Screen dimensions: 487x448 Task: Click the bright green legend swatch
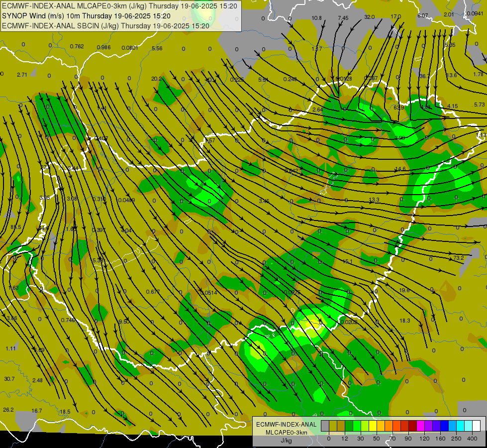click(x=357, y=426)
